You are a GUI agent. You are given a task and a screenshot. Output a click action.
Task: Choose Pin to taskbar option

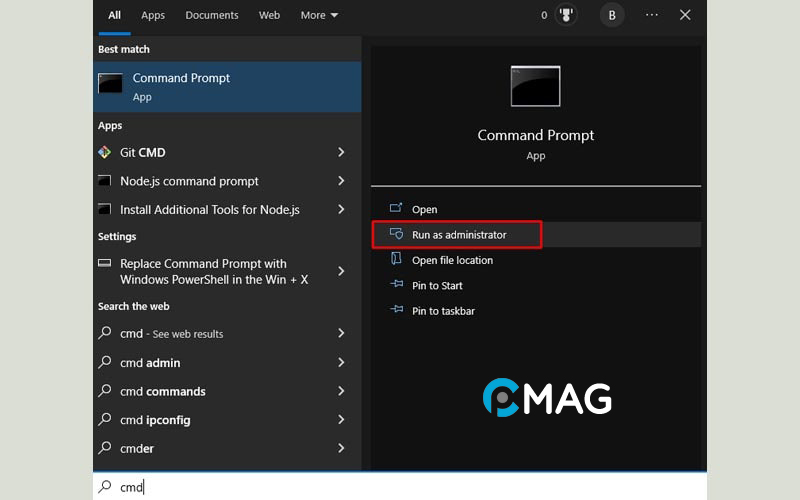point(443,311)
